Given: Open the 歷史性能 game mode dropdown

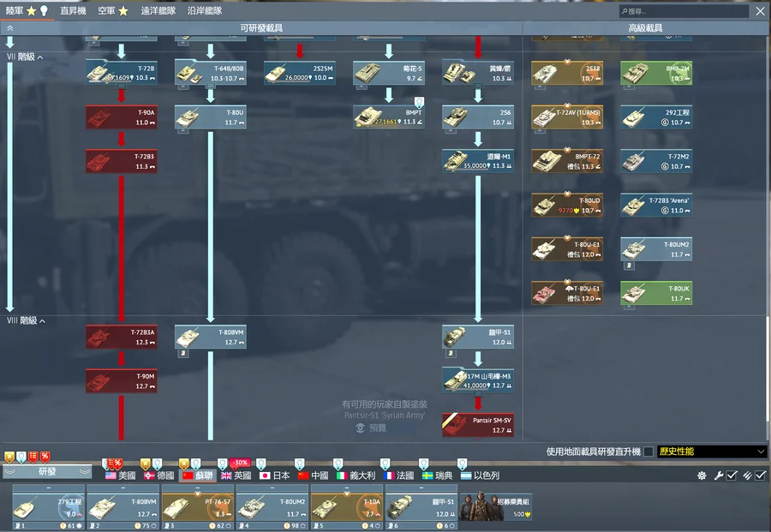Looking at the screenshot, I should pyautogui.click(x=711, y=451).
